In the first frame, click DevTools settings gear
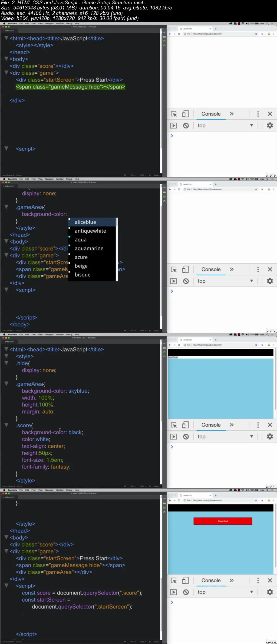Image resolution: width=277 pixels, height=644 pixels. click(x=270, y=126)
